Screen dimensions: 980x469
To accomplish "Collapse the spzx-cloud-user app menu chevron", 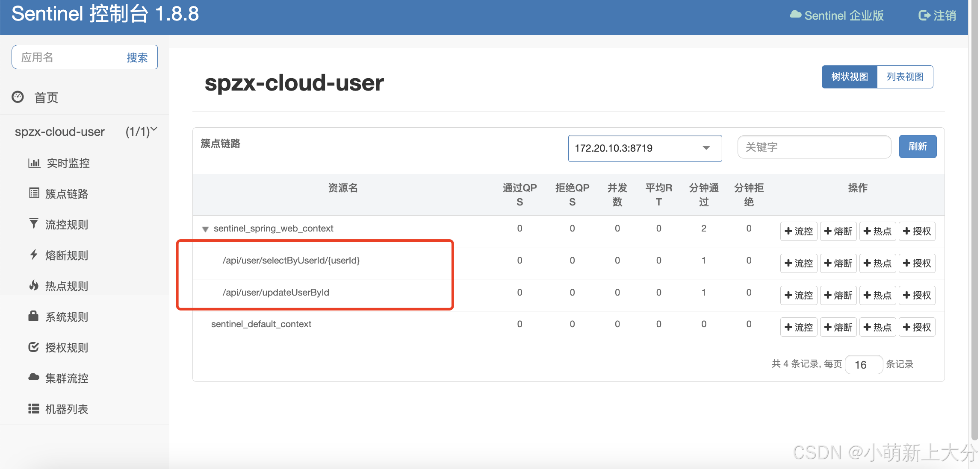I will click(x=154, y=129).
